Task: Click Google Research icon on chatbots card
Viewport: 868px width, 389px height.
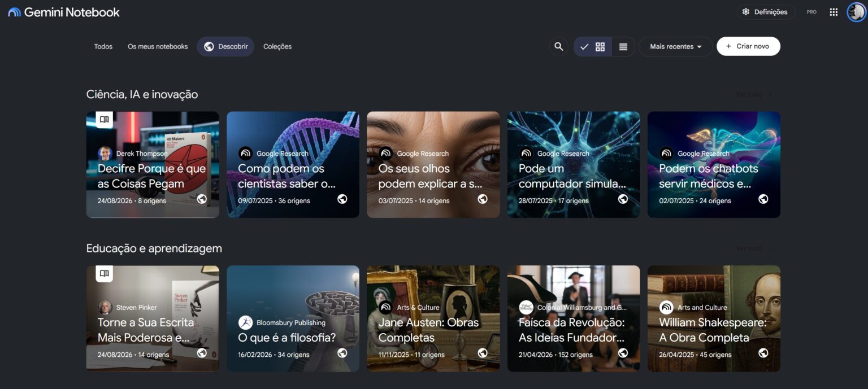Action: click(x=666, y=154)
